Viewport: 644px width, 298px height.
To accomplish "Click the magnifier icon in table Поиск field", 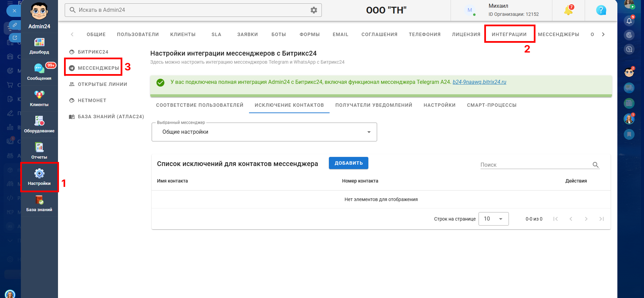I will click(x=595, y=165).
